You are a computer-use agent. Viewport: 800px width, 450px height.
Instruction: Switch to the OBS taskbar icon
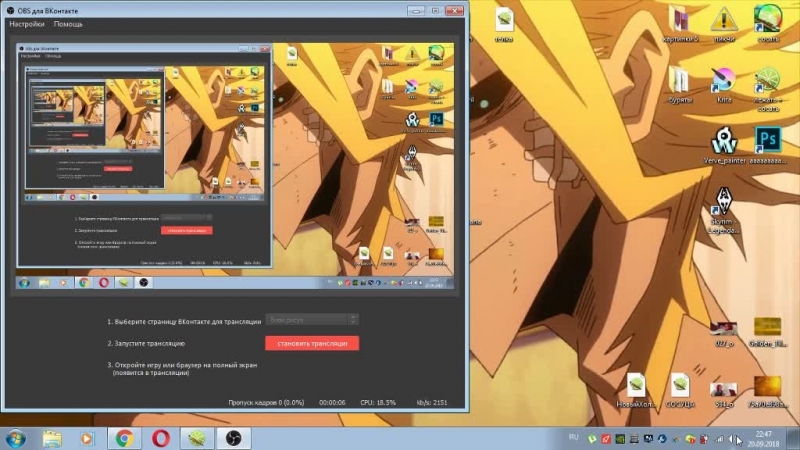point(233,438)
